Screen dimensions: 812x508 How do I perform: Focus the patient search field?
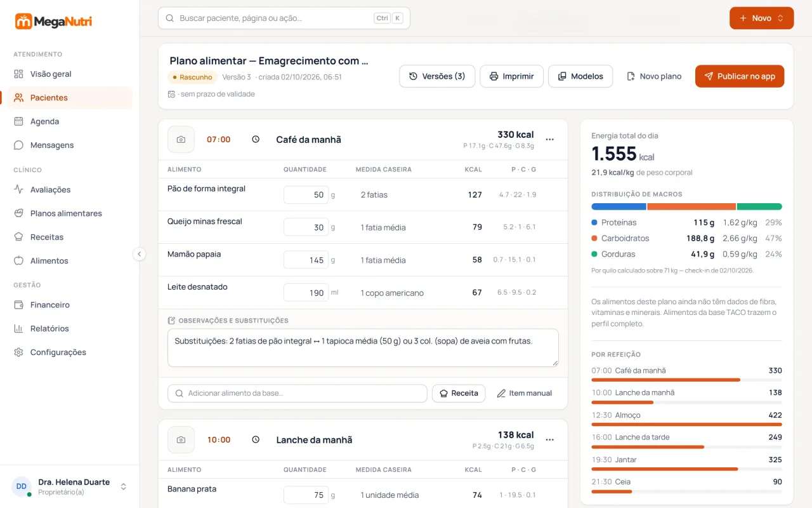coord(284,18)
